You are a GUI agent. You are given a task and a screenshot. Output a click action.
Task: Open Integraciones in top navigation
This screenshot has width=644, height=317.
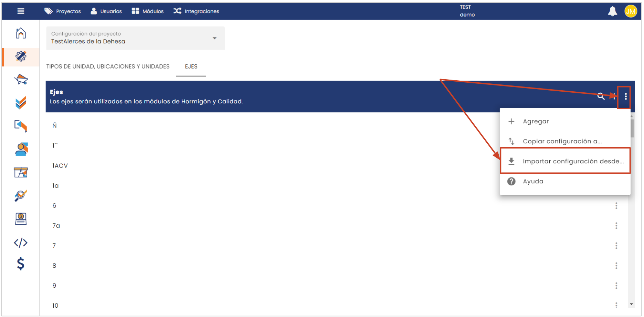coord(196,11)
